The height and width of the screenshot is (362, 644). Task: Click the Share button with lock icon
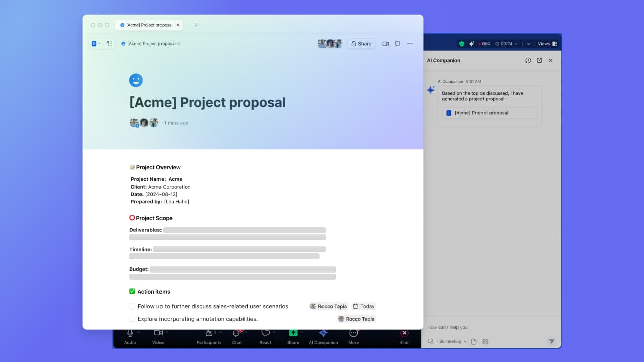[x=361, y=44]
